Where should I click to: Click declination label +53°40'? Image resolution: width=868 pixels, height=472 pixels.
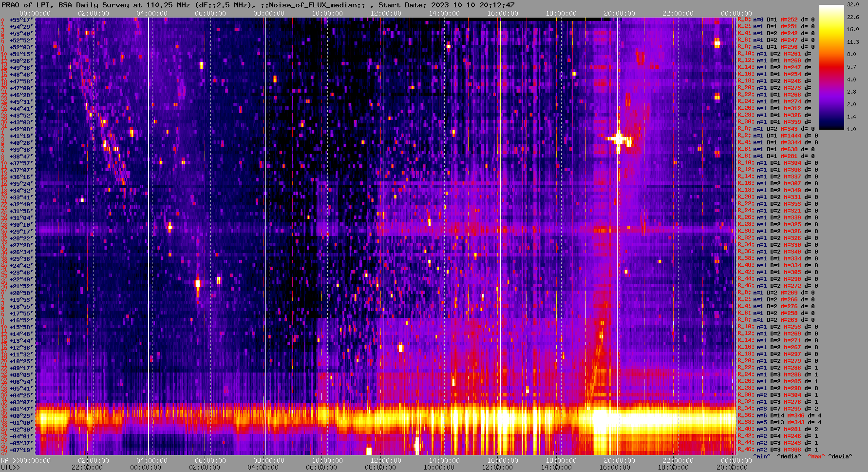pos(21,34)
